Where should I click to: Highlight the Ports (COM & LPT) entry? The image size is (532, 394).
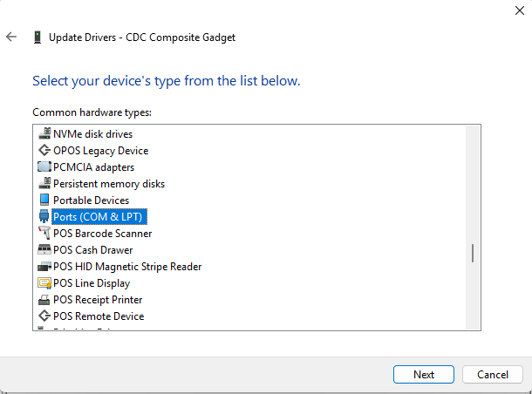[x=98, y=217]
